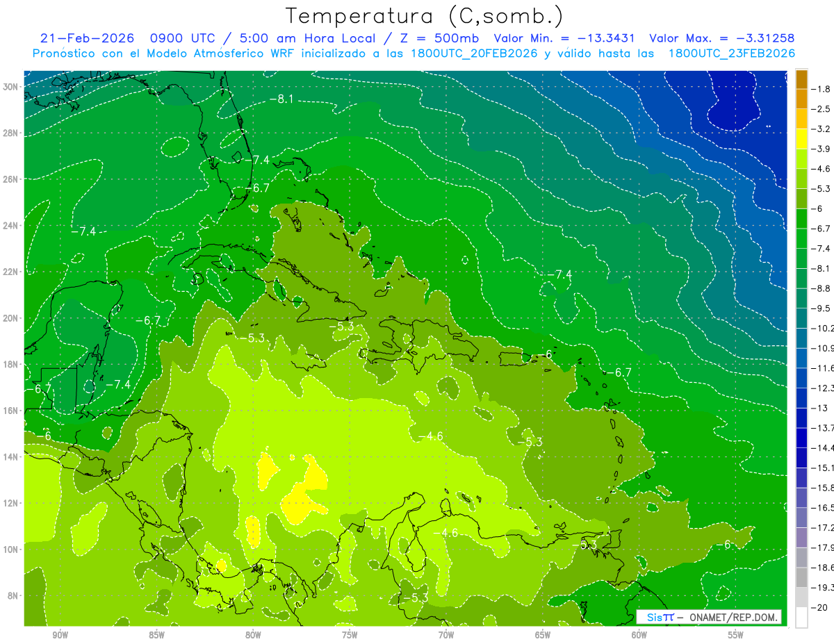This screenshot has height=644, width=834.
Task: Click the "Valor Min. = -13.3431" readout
Action: (x=565, y=38)
